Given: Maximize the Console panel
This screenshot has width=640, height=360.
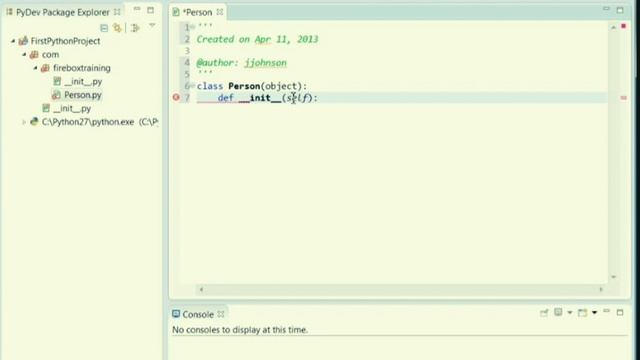Looking at the screenshot, I should click(x=620, y=313).
